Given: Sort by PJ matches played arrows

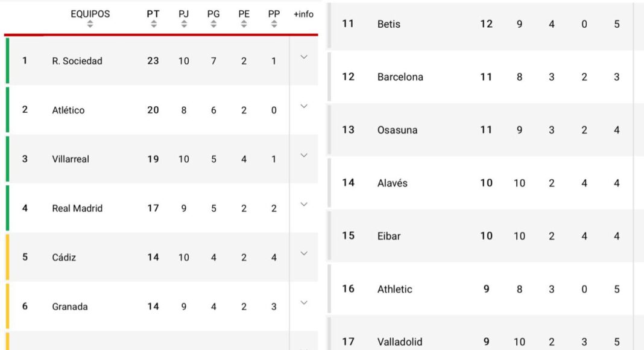Looking at the screenshot, I should [x=184, y=24].
